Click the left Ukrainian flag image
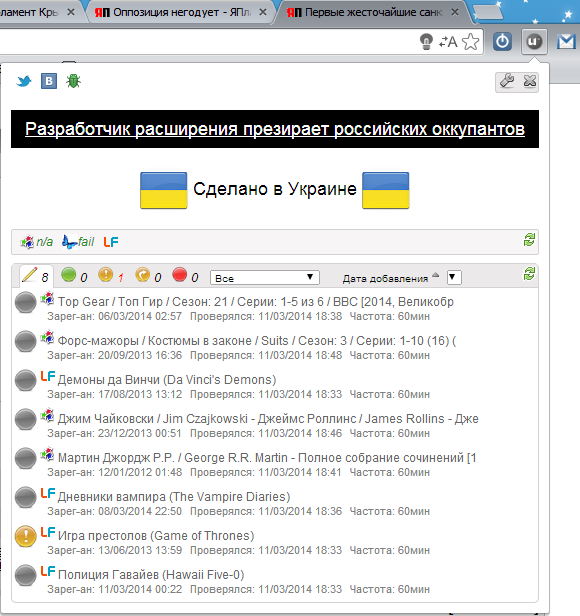The width and height of the screenshot is (580, 616). click(x=163, y=190)
